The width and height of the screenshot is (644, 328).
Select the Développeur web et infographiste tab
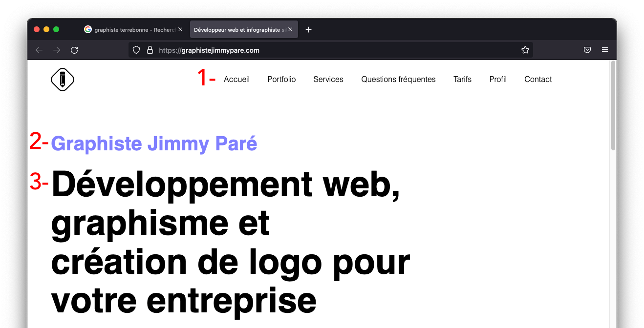[x=239, y=29]
